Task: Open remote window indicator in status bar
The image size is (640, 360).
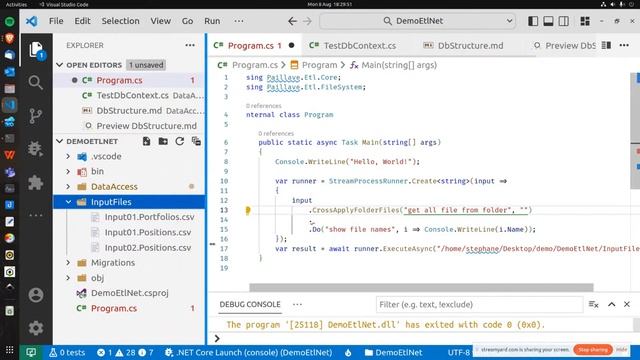Action: (x=31, y=352)
